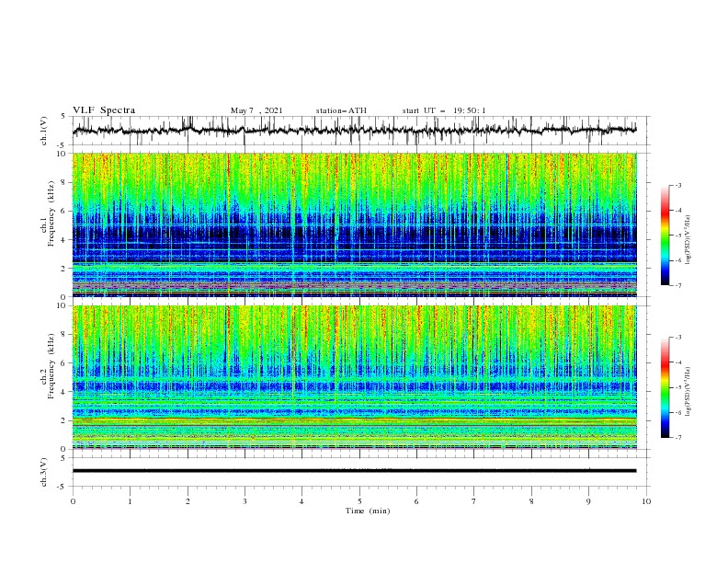This screenshot has width=728, height=563.
Task: Click inside the ch.1 spectrogram panel
Action: point(354,224)
